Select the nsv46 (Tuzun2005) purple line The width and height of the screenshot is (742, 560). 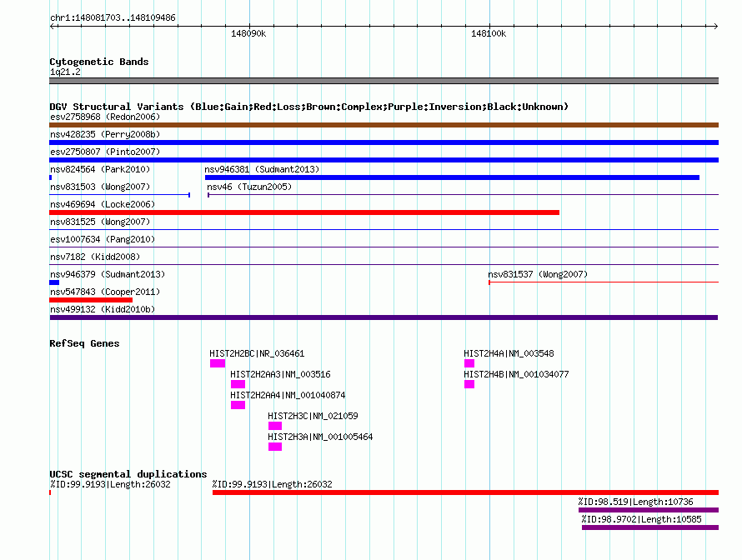click(x=463, y=195)
